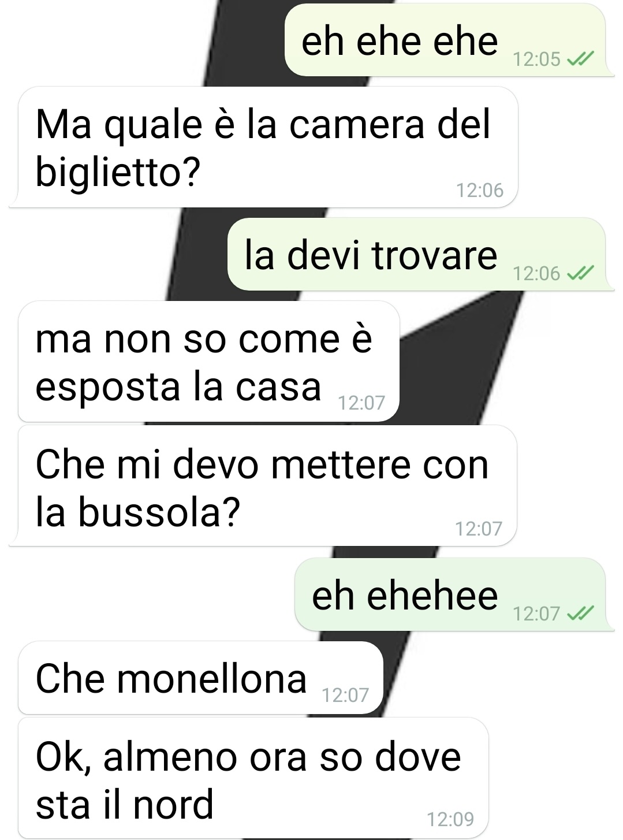Tap the 12:05 timestamp on first message

[x=536, y=59]
